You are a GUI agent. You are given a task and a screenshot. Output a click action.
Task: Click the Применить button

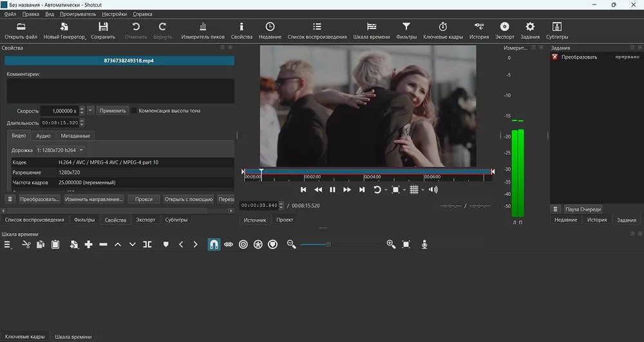[113, 111]
